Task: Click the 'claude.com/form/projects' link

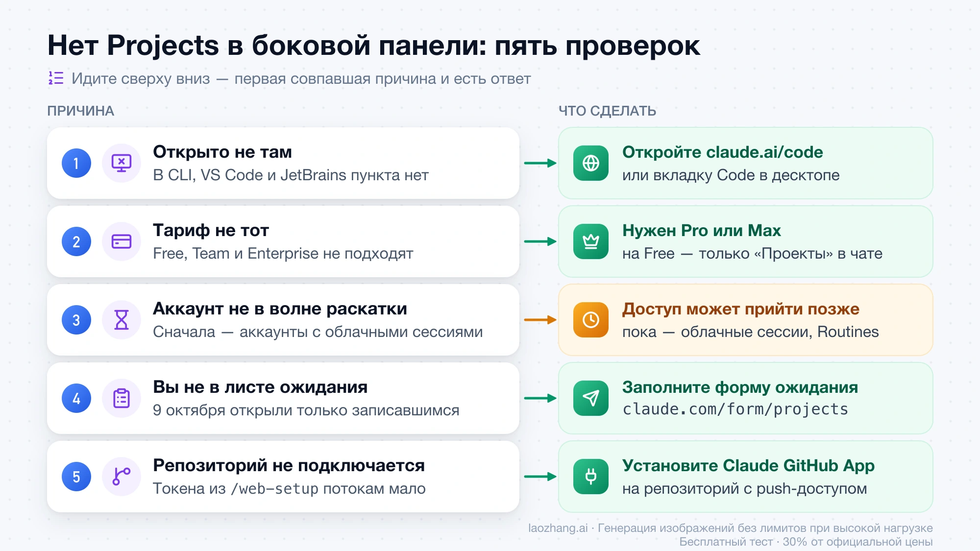Action: point(735,409)
